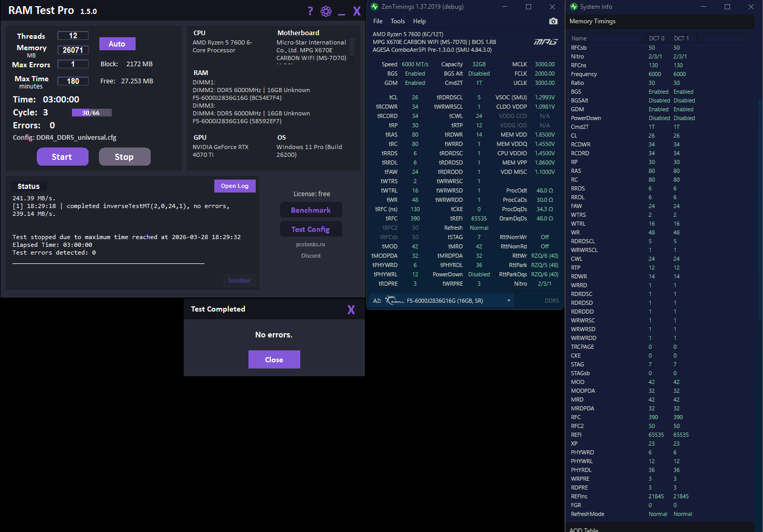The width and height of the screenshot is (763, 532).
Task: Click the System Info title bar icon
Action: coord(574,7)
